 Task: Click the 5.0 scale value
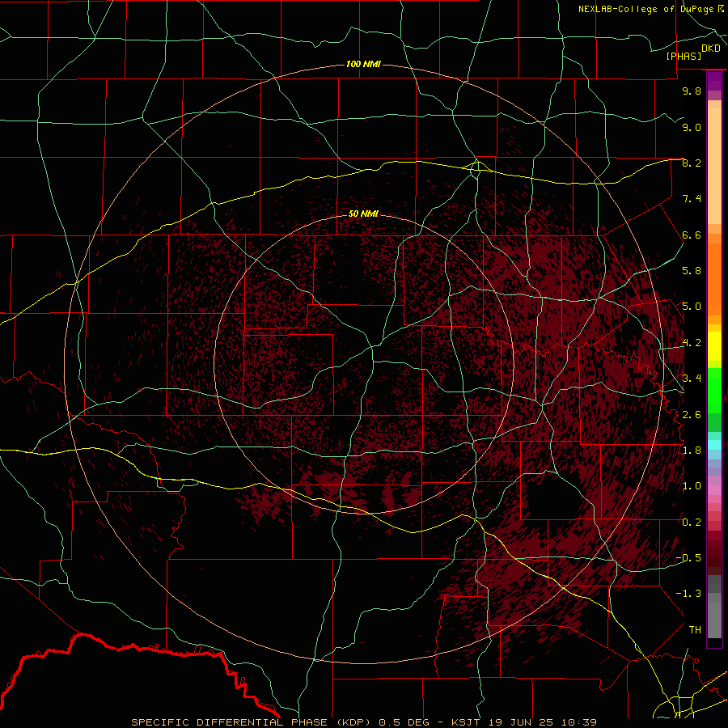pos(692,307)
